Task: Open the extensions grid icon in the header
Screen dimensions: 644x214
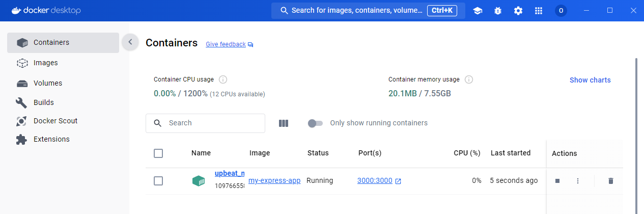Action: 539,11
